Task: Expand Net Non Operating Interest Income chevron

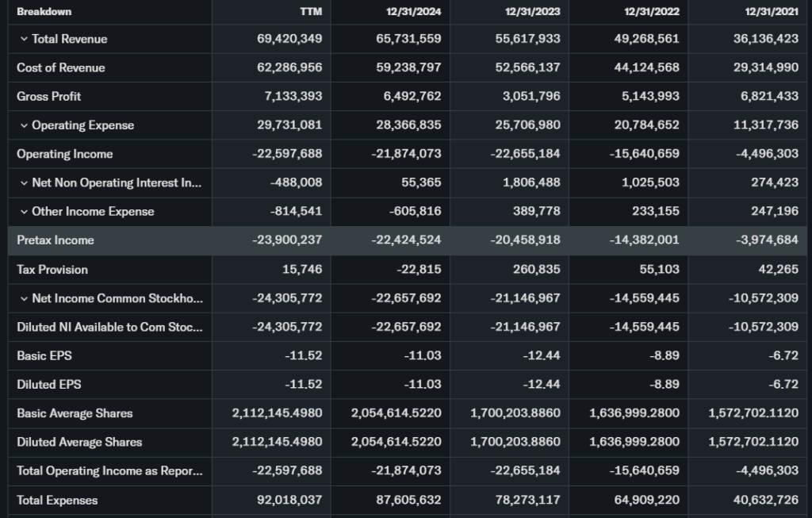Action: (x=24, y=183)
